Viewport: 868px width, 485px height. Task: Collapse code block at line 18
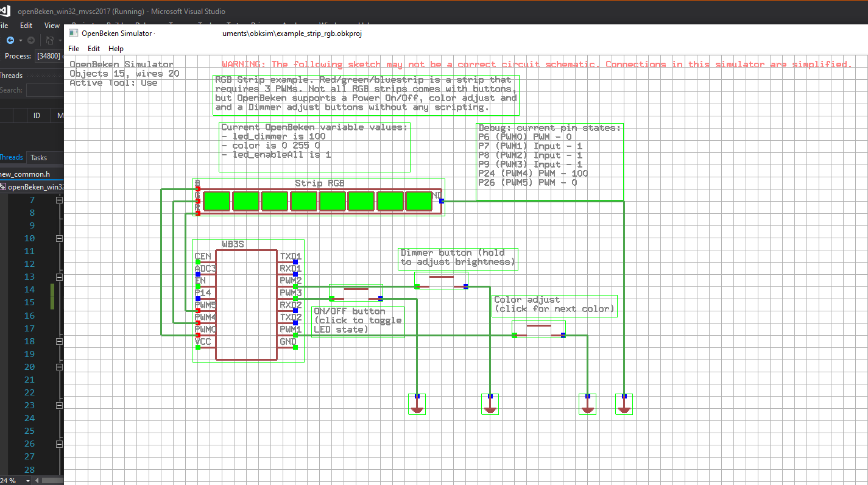pyautogui.click(x=60, y=341)
